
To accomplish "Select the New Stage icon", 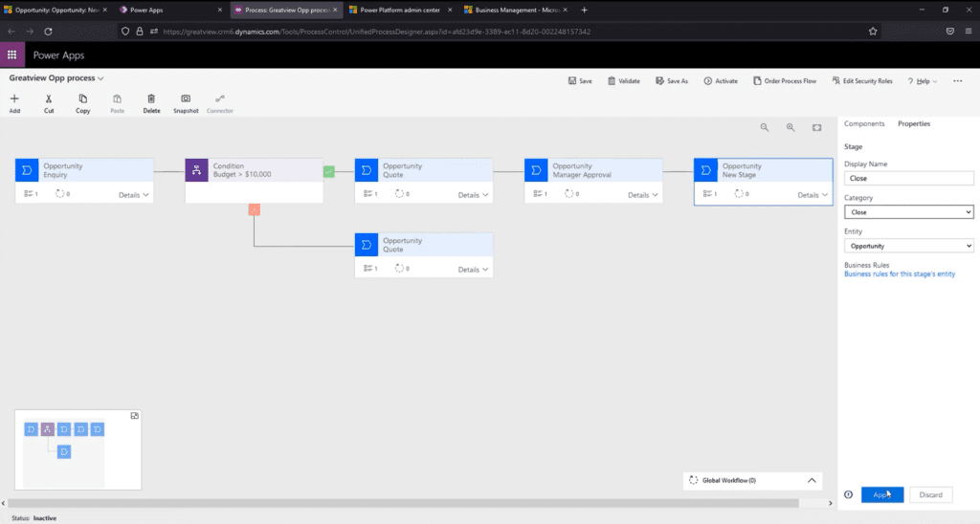I will click(x=705, y=170).
